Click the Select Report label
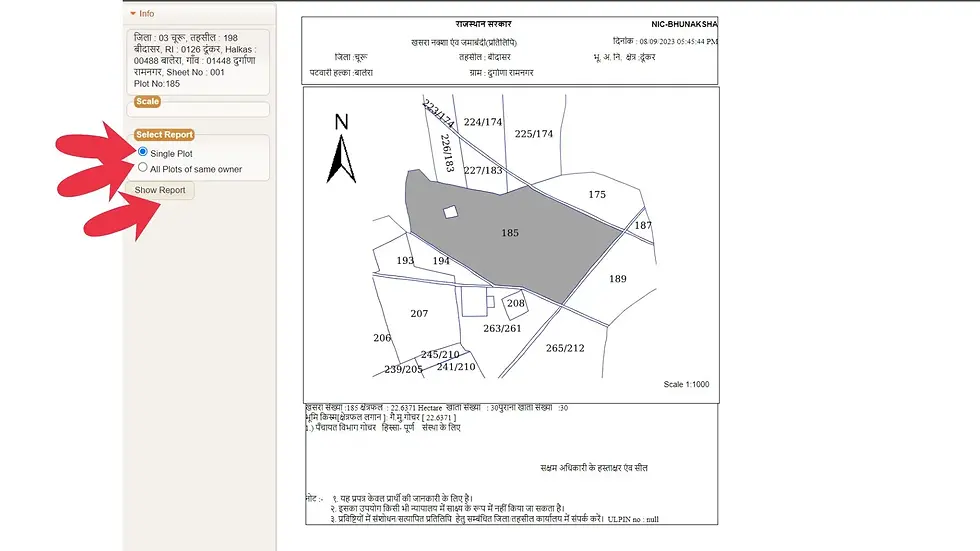The image size is (980, 551). tap(164, 134)
